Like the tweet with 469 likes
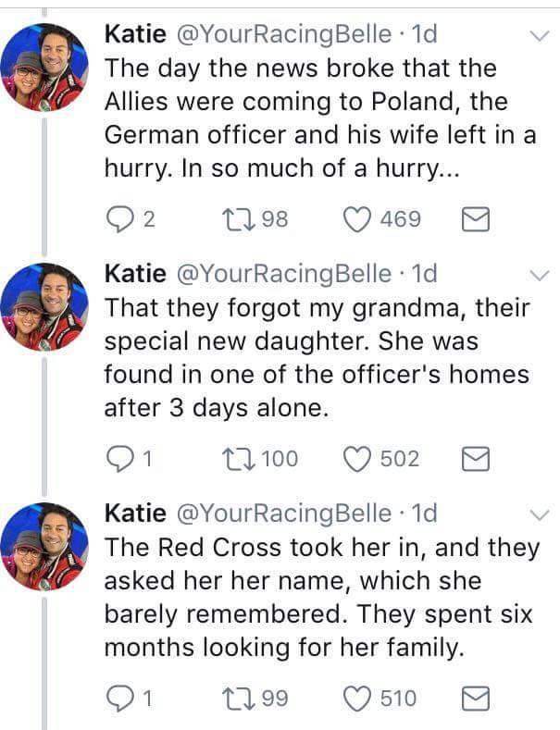The width and height of the screenshot is (560, 730). [x=355, y=219]
